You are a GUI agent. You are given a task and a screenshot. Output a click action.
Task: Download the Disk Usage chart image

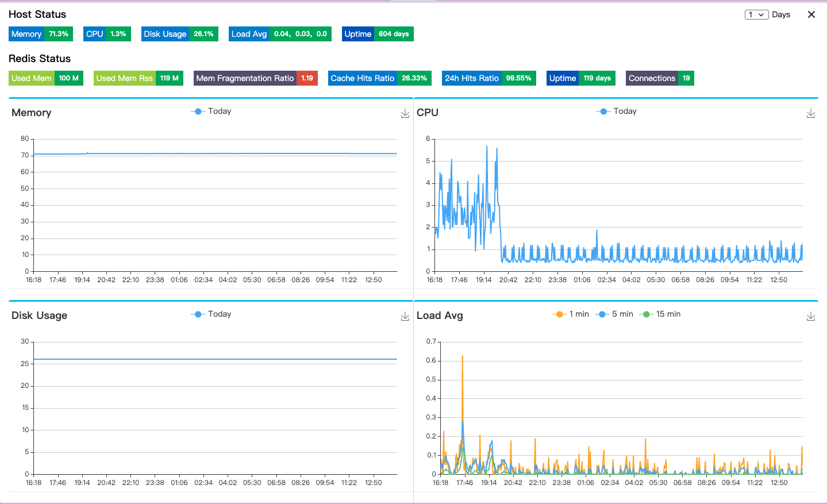(405, 317)
